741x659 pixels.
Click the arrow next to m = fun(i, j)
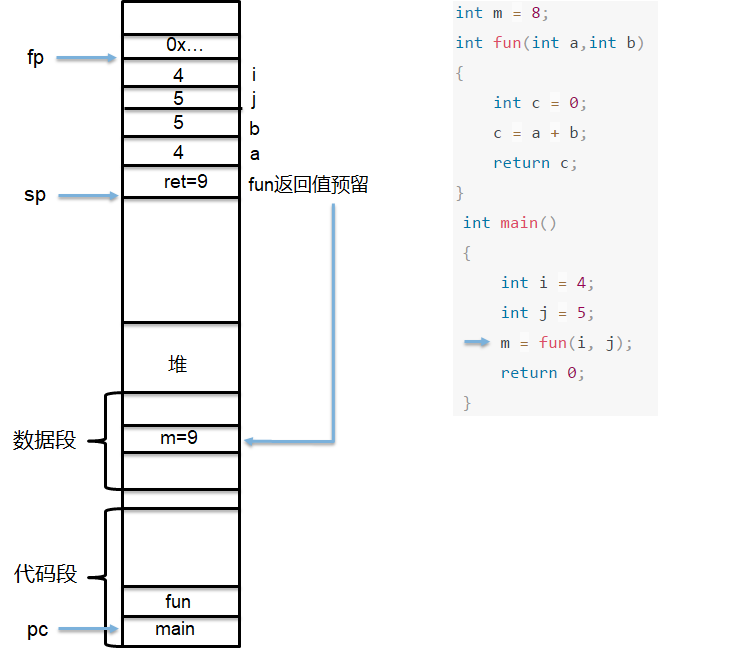pyautogui.click(x=477, y=342)
